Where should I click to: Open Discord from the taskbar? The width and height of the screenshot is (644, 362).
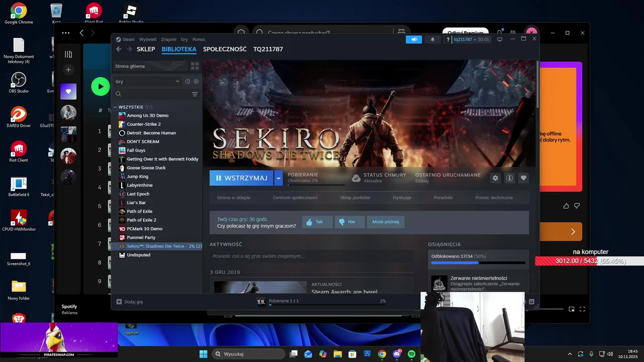397,354
